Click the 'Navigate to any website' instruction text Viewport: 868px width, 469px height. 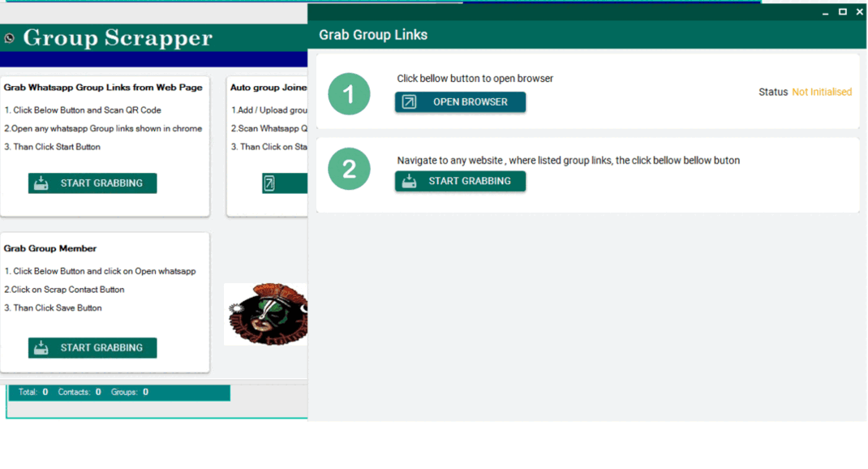pyautogui.click(x=568, y=161)
